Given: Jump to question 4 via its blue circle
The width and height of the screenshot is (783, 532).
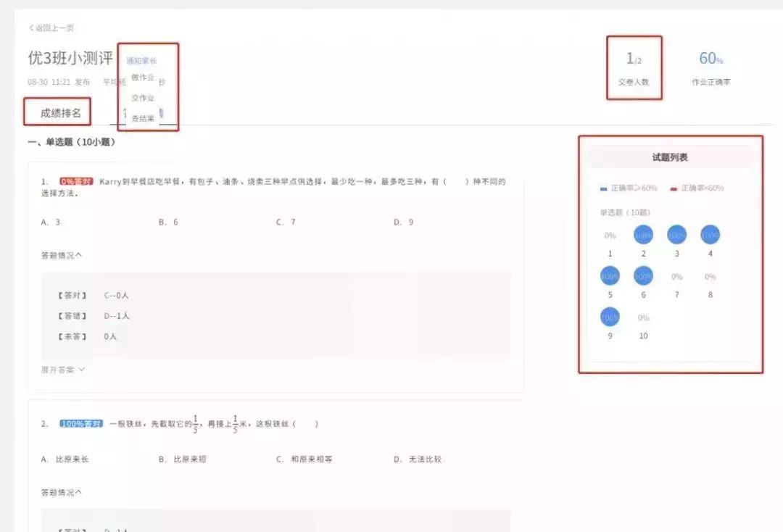Looking at the screenshot, I should point(710,235).
